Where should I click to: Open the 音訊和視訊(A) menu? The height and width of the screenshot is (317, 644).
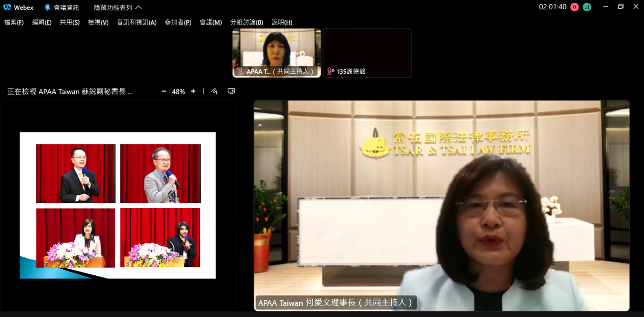(x=137, y=22)
